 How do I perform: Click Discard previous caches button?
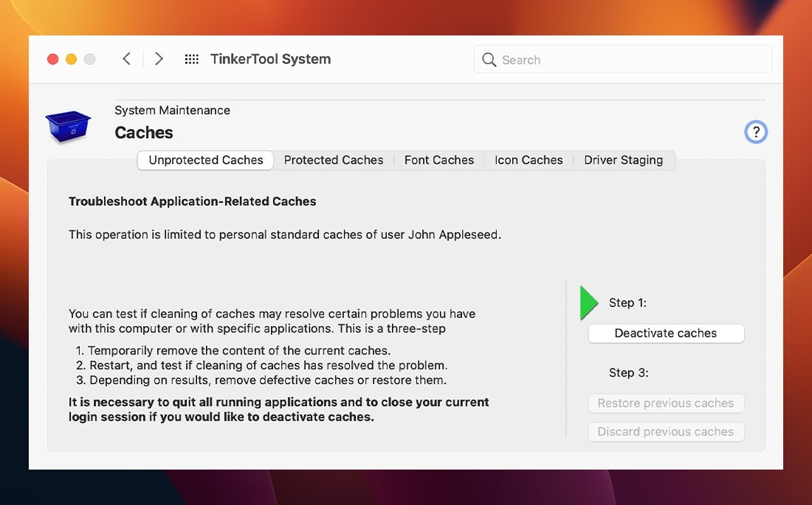(x=666, y=431)
